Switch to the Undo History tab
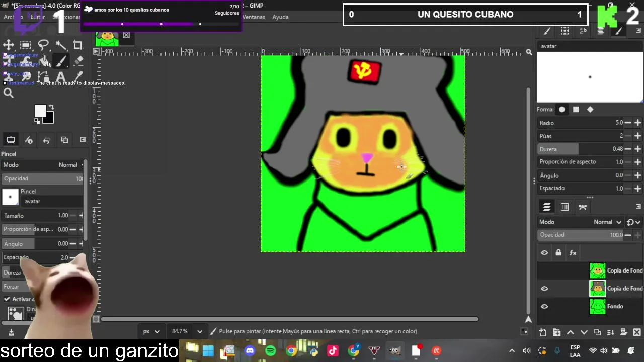 (x=46, y=140)
